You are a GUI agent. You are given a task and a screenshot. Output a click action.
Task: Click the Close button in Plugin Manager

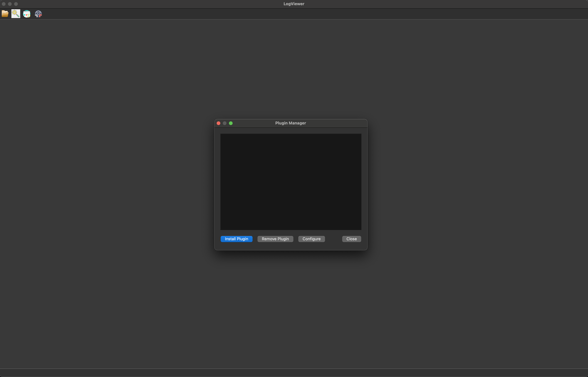coord(352,239)
